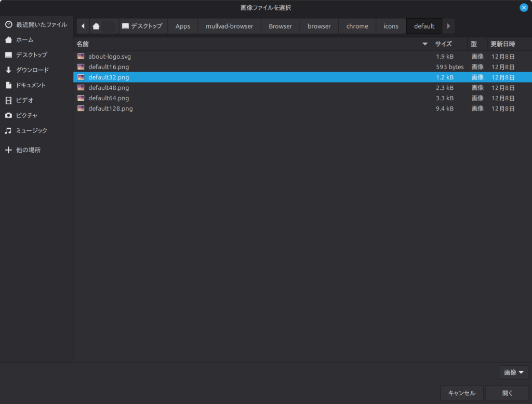The image size is (532, 404).
Task: Sort by modified date (更新日時) column
Action: click(502, 44)
